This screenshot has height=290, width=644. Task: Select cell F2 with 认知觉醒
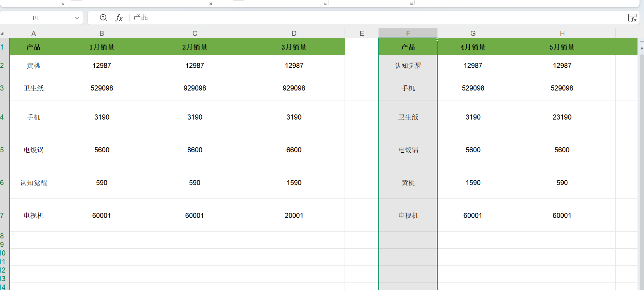[408, 65]
